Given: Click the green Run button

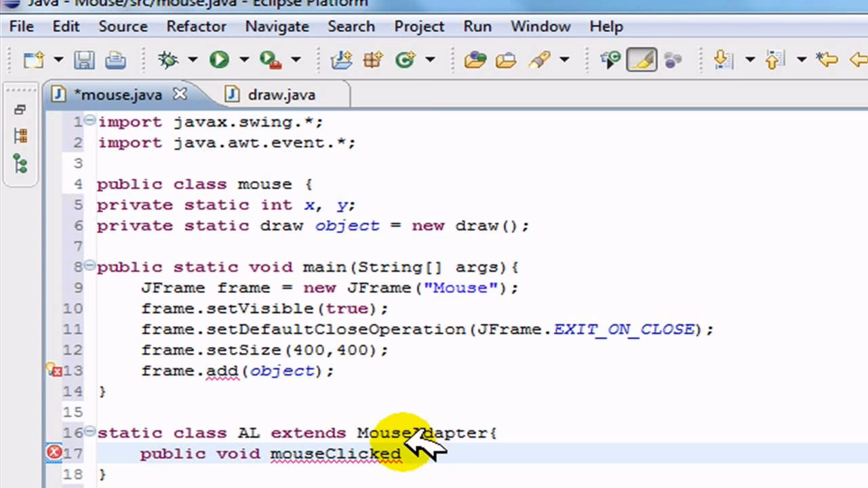Looking at the screenshot, I should click(x=219, y=60).
